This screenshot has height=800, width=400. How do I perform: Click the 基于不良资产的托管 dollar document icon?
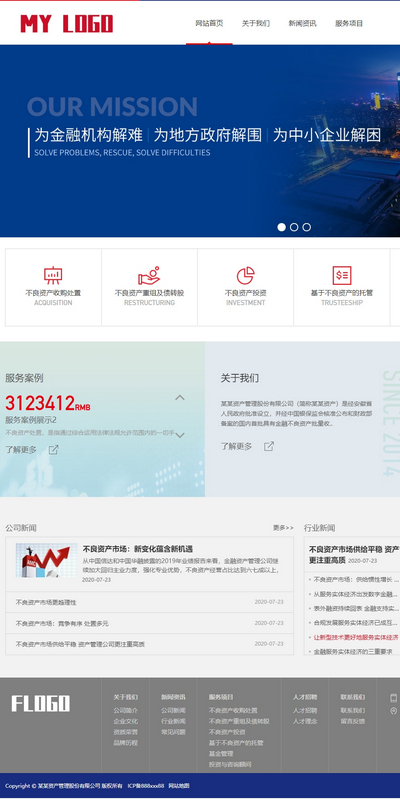tap(342, 276)
